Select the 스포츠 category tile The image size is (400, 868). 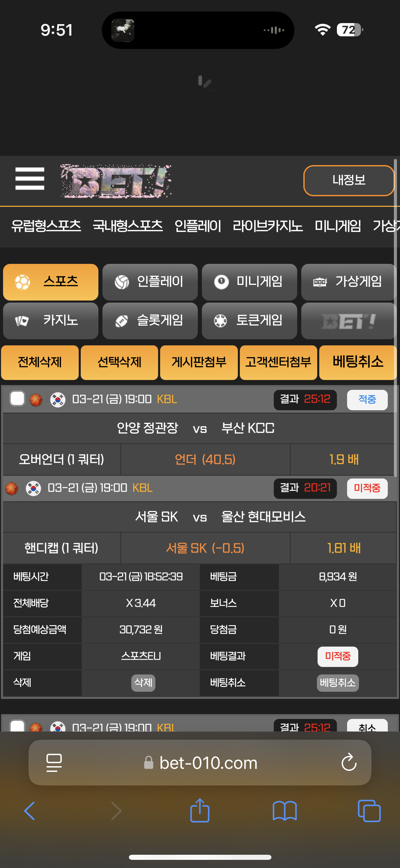pyautogui.click(x=51, y=282)
